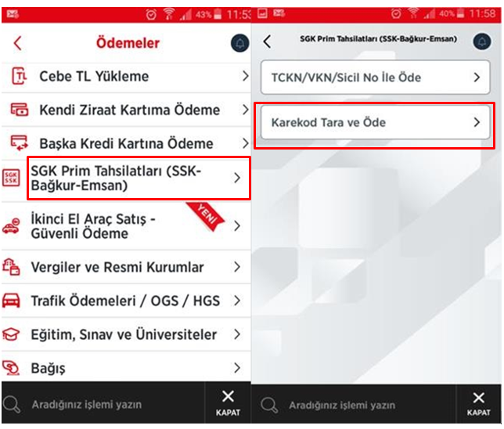The width and height of the screenshot is (504, 429).
Task: Expand Cebe TL Yükleme with its chevron
Action: (245, 76)
